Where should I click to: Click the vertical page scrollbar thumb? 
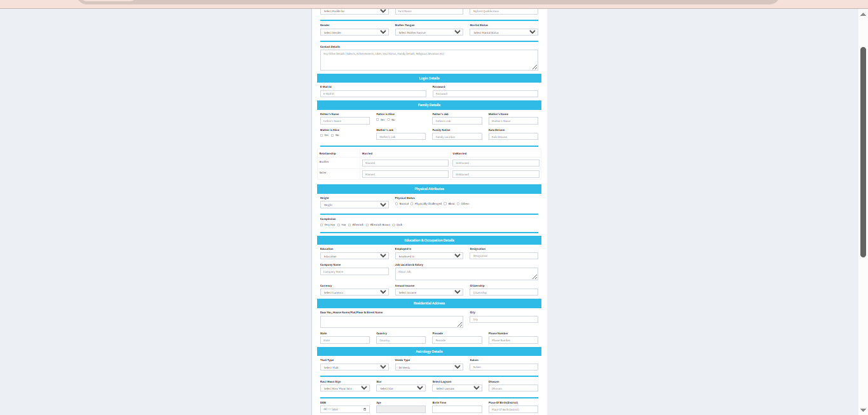[863, 153]
